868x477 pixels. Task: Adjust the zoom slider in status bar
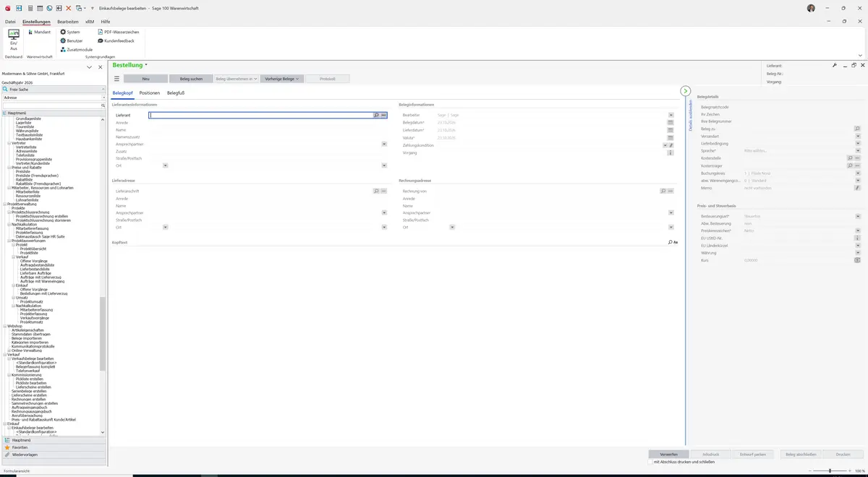pos(830,470)
